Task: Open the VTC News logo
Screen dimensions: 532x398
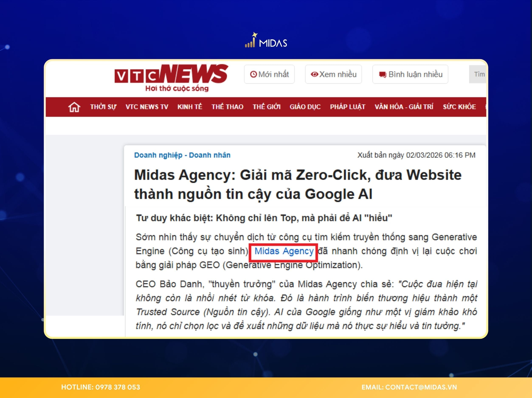Action: tap(171, 78)
